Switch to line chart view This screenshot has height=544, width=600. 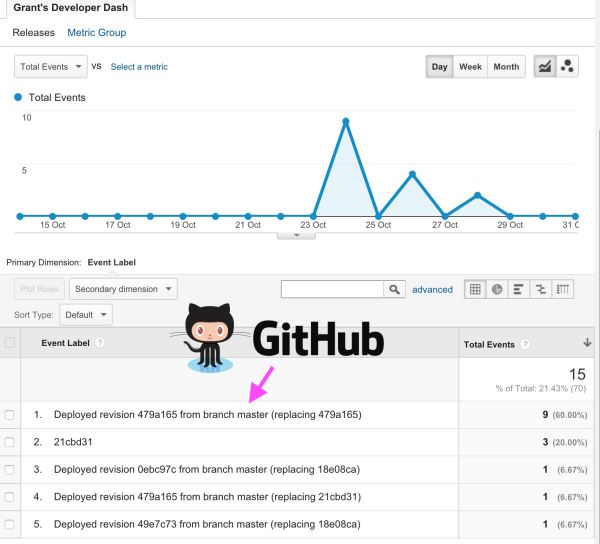tap(545, 67)
